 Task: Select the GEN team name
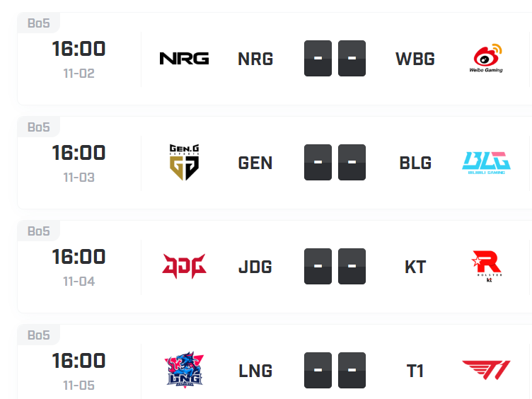[255, 163]
